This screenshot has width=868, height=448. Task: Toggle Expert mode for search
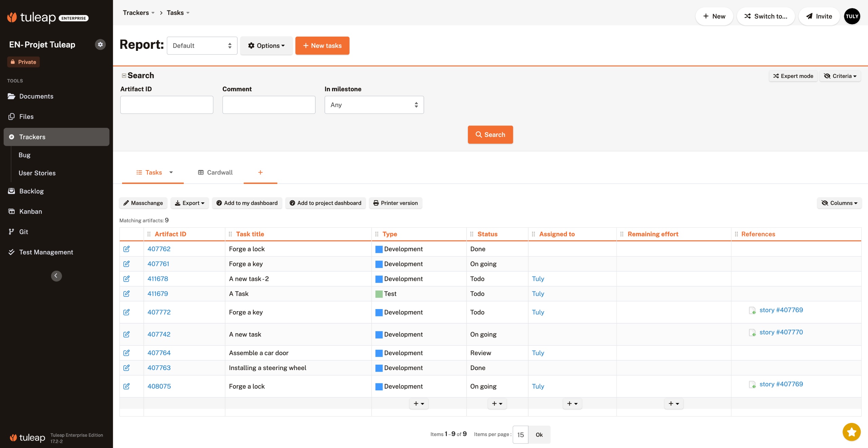click(793, 76)
